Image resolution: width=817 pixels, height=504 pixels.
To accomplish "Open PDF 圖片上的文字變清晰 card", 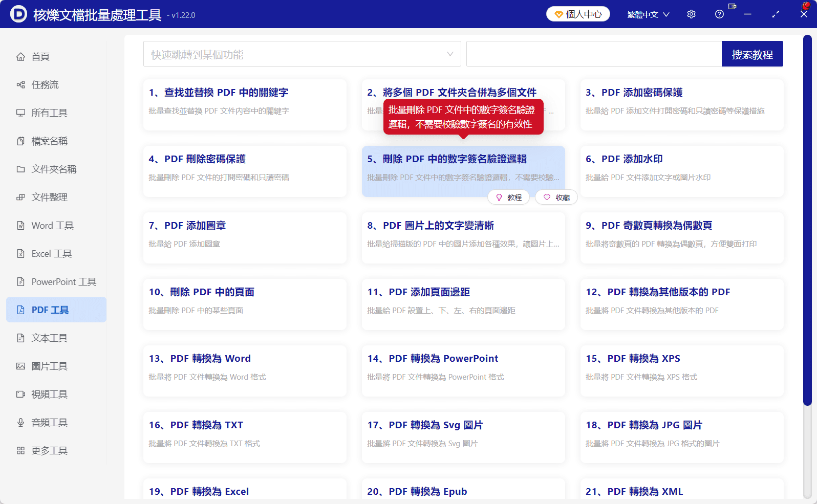I will click(x=463, y=238).
